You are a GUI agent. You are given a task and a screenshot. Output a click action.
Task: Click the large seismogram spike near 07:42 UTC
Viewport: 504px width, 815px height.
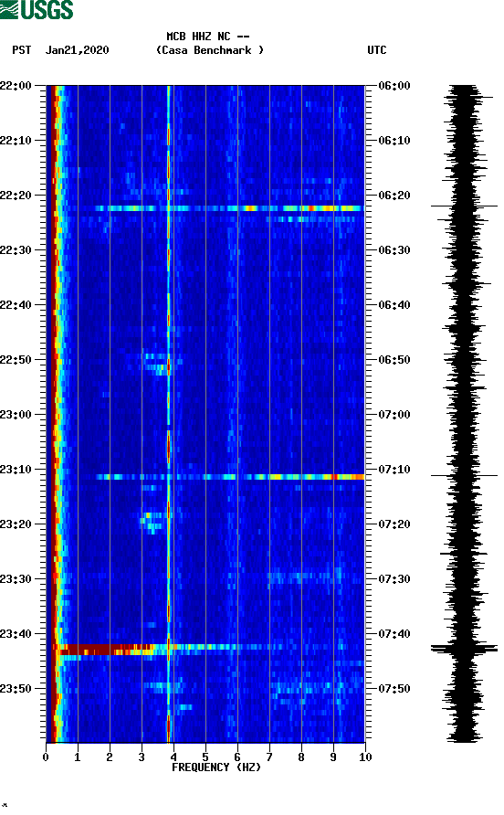pos(464,648)
